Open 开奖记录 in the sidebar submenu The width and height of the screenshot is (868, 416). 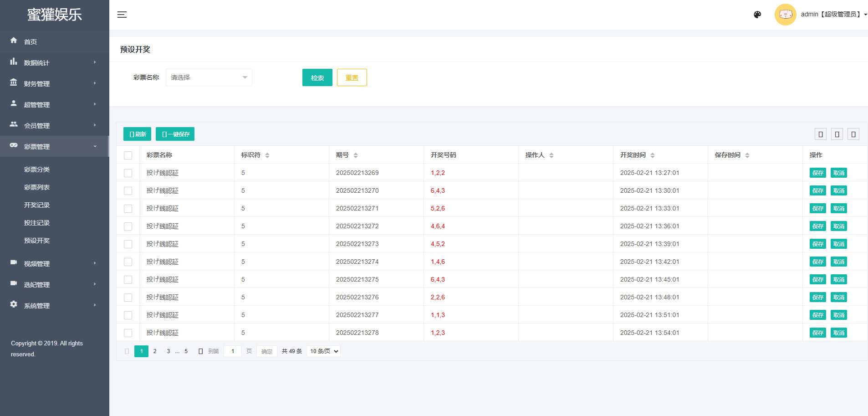coord(37,205)
